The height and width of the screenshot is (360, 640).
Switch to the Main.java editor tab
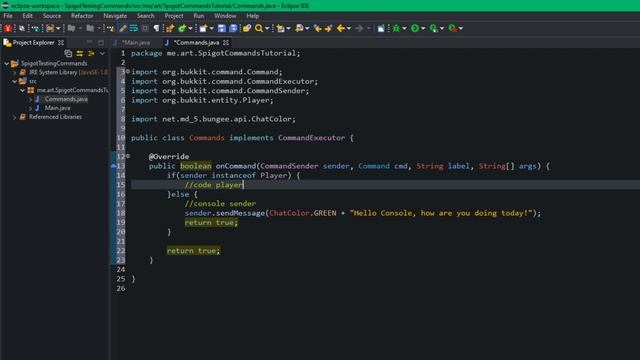point(136,42)
